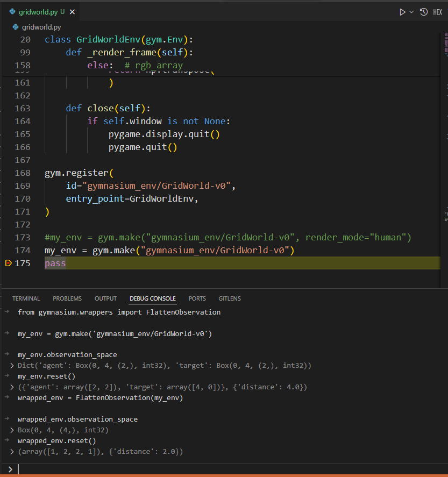The width and height of the screenshot is (448, 477).
Task: Open the run options dropdown arrow
Action: [411, 12]
